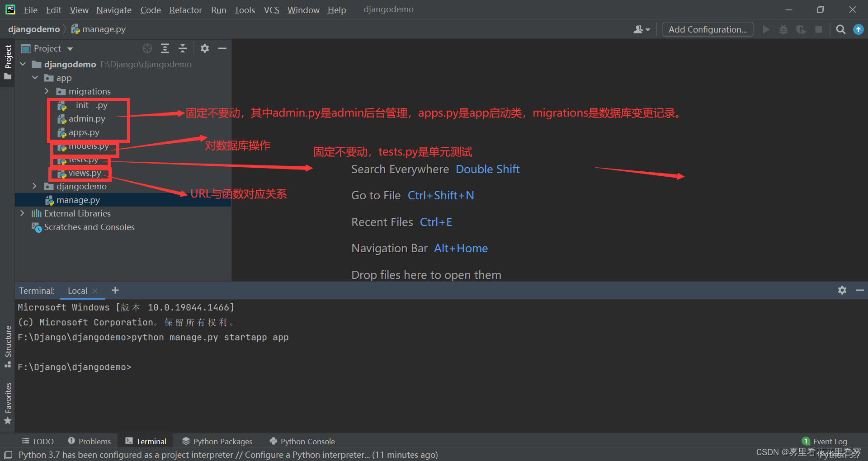Collapse the djangodemo root folder
This screenshot has height=461, width=868.
(23, 64)
